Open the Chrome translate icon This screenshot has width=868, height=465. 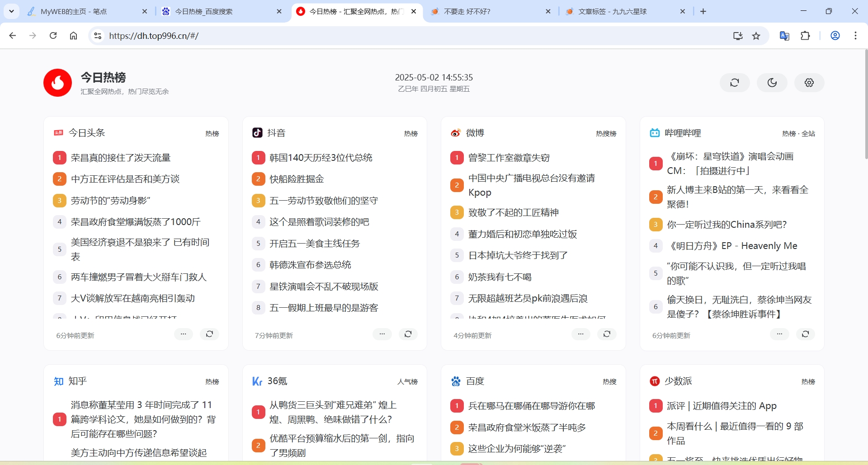[784, 36]
